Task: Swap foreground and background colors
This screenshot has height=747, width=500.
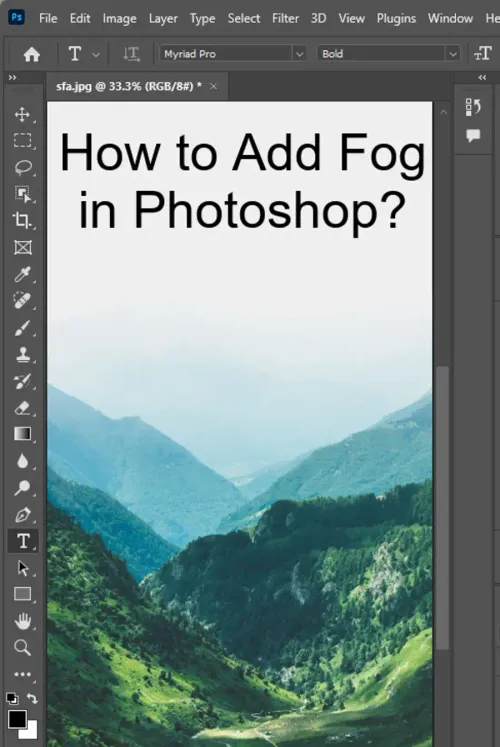Action: pos(32,698)
